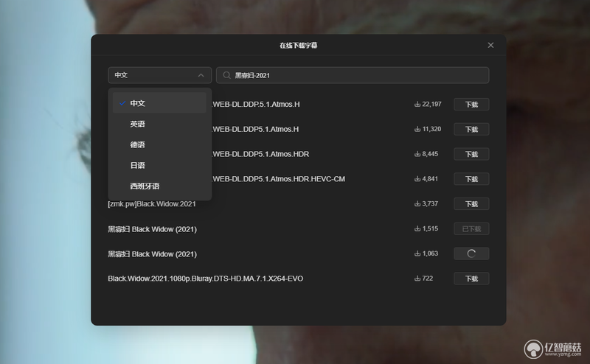
Task: Select 黑寡妇 Black Widow (2021) with 1,063 downloads
Action: click(x=153, y=253)
